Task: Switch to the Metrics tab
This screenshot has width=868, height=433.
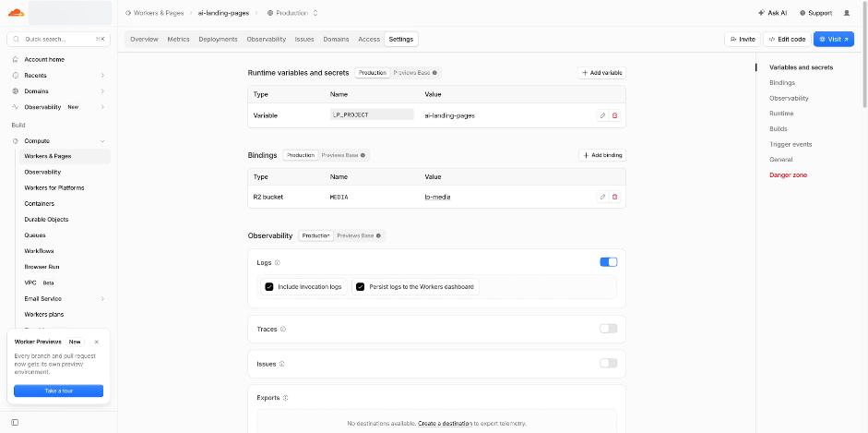Action: pos(178,40)
